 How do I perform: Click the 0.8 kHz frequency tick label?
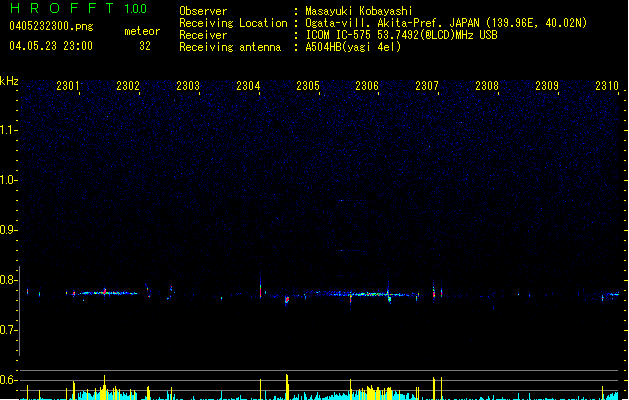8,280
